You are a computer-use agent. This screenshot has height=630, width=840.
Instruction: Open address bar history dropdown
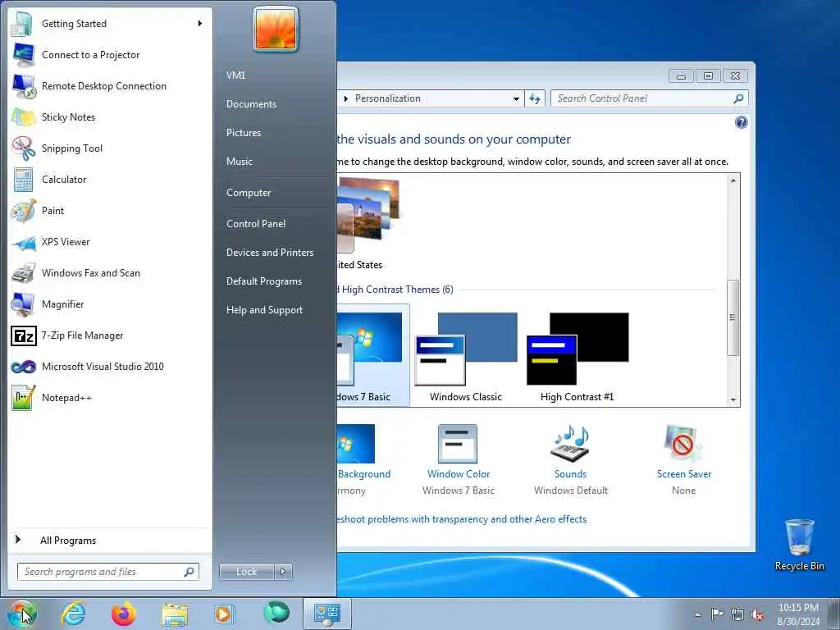(x=516, y=98)
